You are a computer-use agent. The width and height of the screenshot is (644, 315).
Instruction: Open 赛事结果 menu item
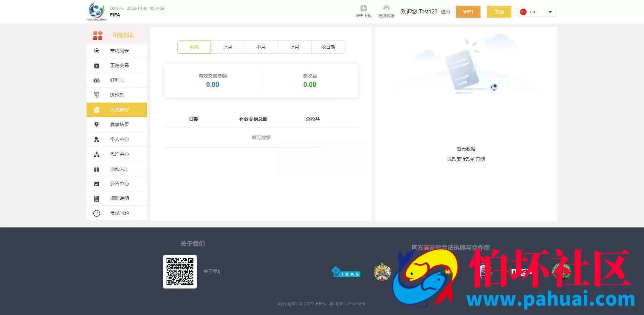click(x=117, y=124)
